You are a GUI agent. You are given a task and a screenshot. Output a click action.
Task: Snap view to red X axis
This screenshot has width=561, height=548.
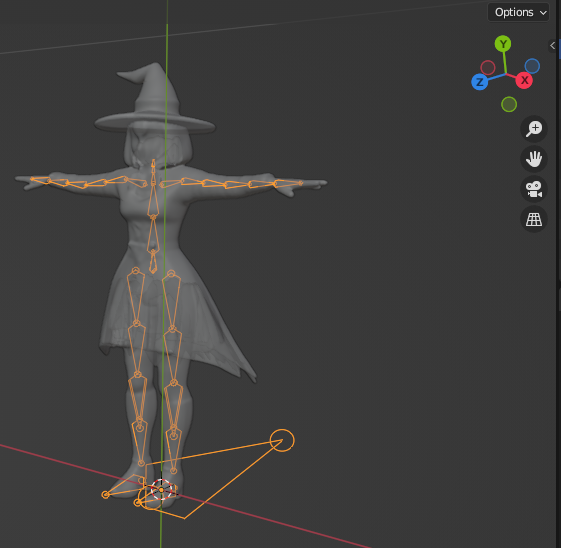[x=524, y=80]
